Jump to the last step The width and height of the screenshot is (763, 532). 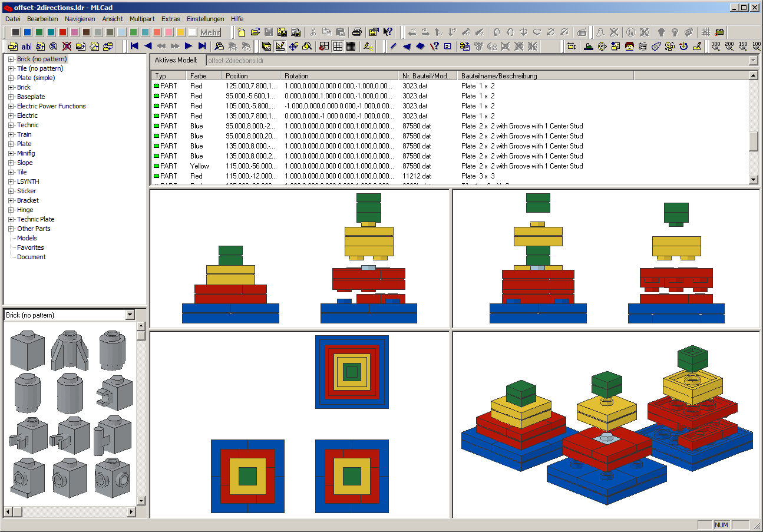click(x=202, y=46)
